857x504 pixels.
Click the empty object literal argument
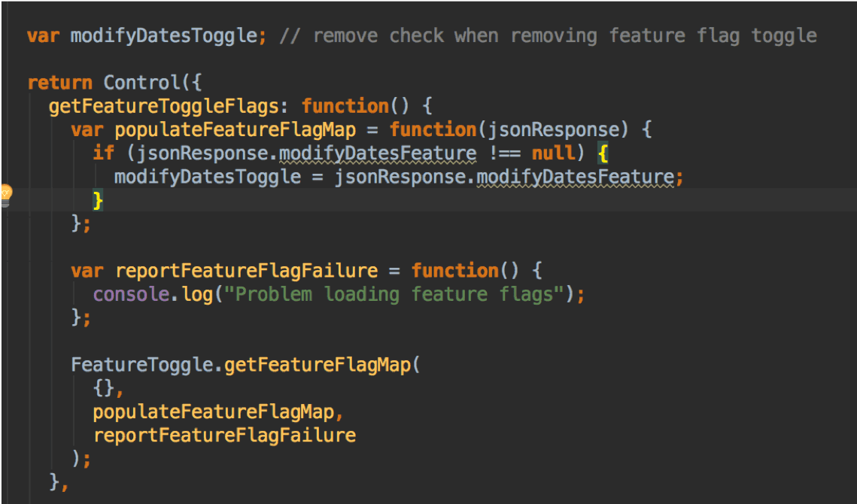pos(104,389)
